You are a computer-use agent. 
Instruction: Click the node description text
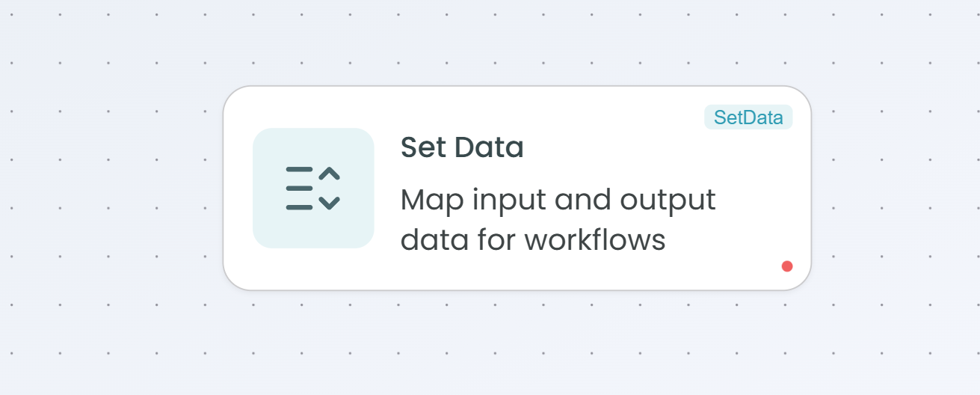558,220
